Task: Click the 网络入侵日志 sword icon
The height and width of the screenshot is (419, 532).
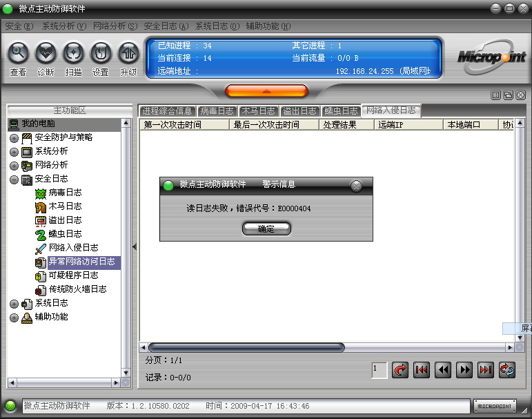Action: click(x=41, y=249)
